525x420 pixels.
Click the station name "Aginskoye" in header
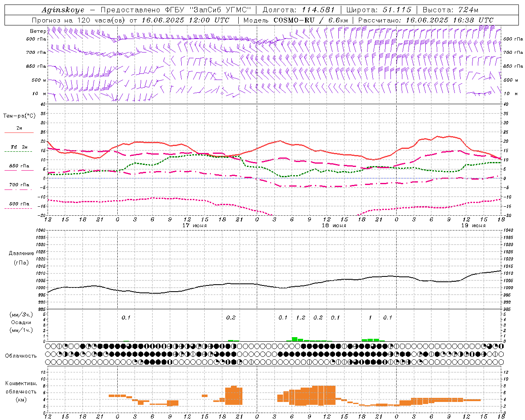tap(63, 10)
